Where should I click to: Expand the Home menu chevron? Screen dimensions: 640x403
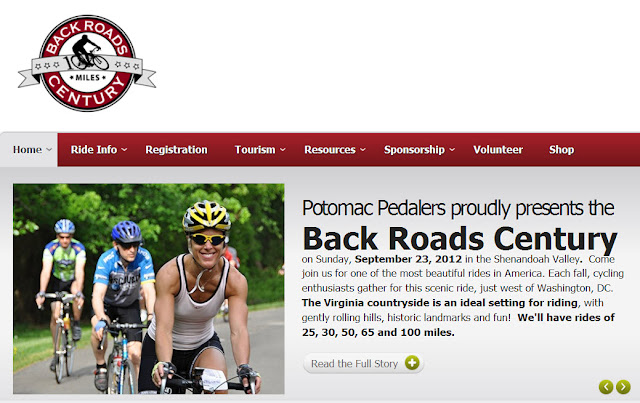[x=49, y=149]
